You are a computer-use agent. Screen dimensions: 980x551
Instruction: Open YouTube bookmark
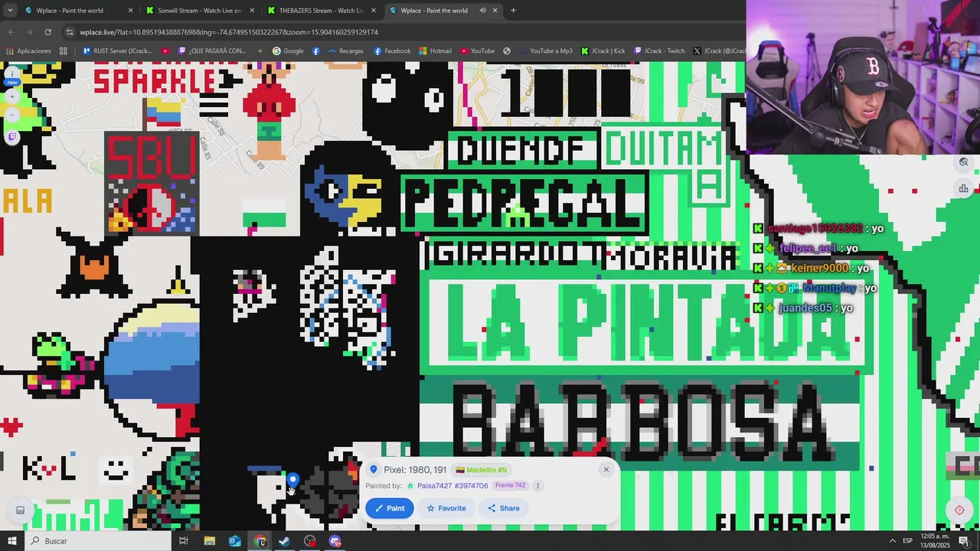[x=477, y=51]
